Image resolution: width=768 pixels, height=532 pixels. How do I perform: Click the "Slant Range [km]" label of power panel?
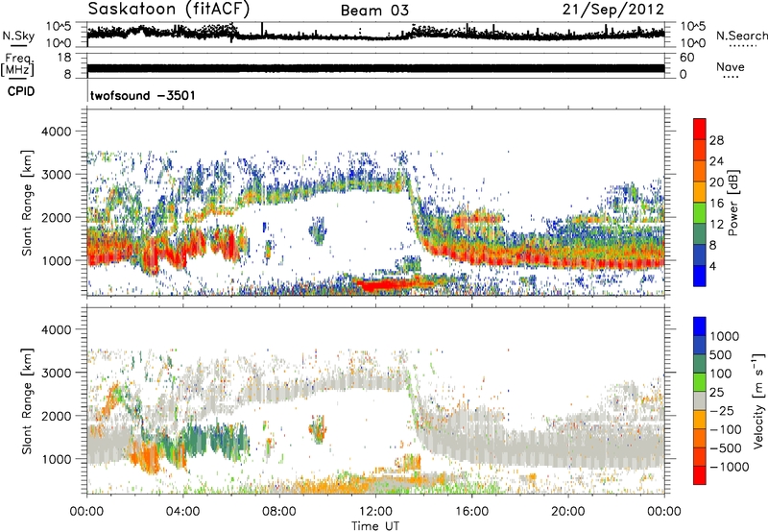[x=27, y=203]
